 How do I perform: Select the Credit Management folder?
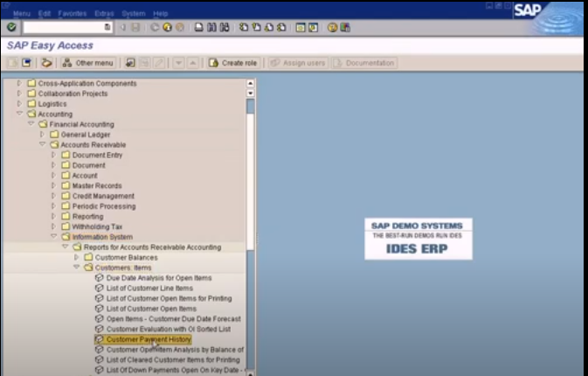pos(98,196)
